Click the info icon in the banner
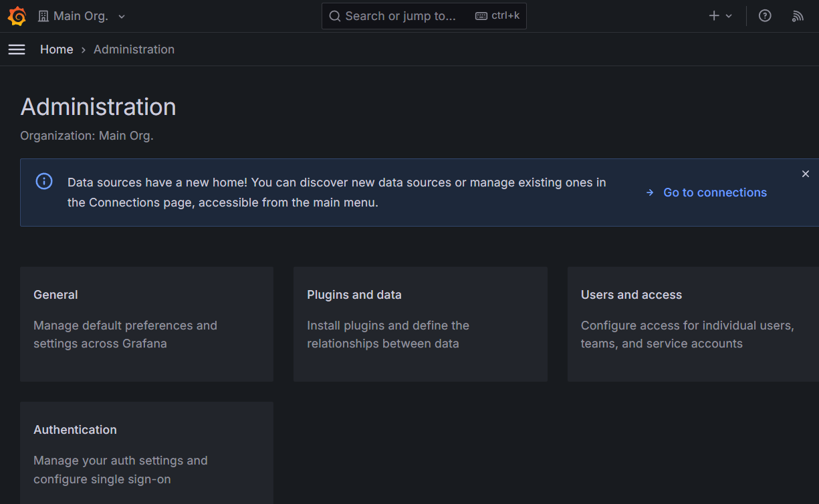Viewport: 819px width, 504px height. (x=44, y=181)
